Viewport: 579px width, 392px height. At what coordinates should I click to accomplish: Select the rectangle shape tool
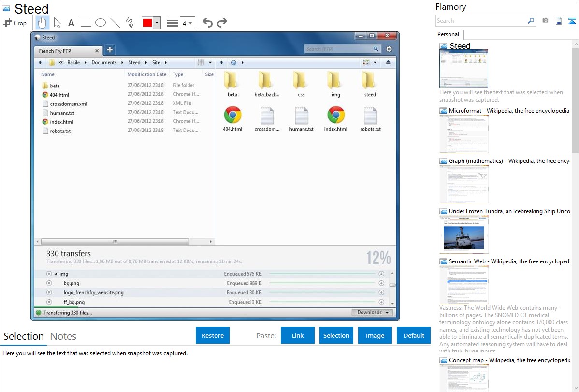coord(86,23)
